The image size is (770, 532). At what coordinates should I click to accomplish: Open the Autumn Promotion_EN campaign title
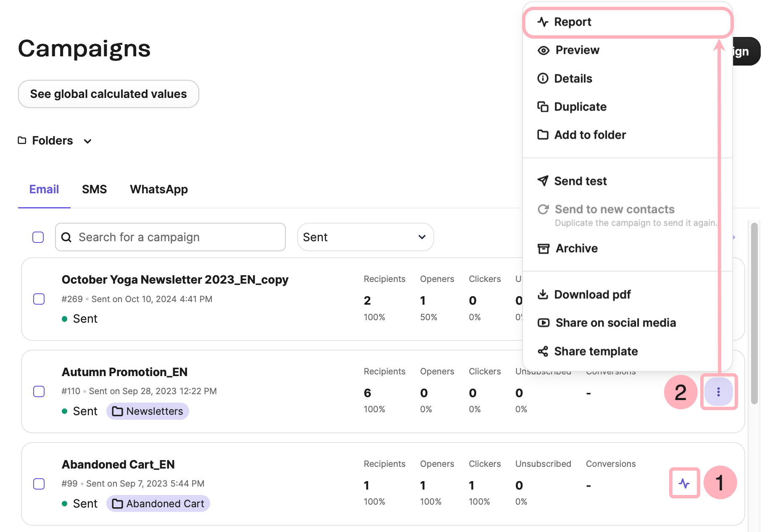(x=124, y=372)
